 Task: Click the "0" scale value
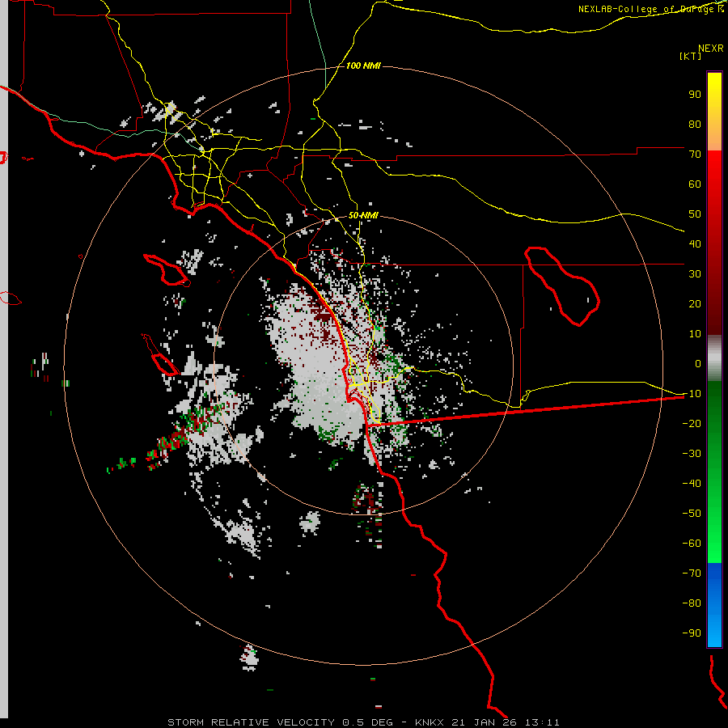tap(698, 363)
